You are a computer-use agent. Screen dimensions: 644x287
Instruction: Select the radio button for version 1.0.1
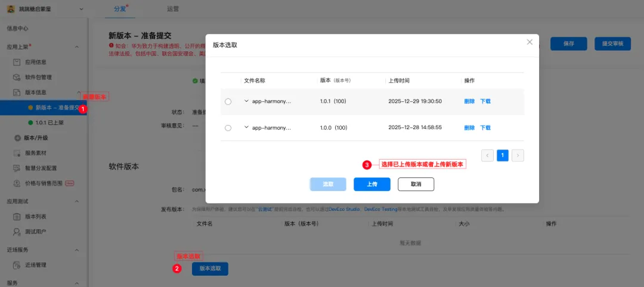228,102
